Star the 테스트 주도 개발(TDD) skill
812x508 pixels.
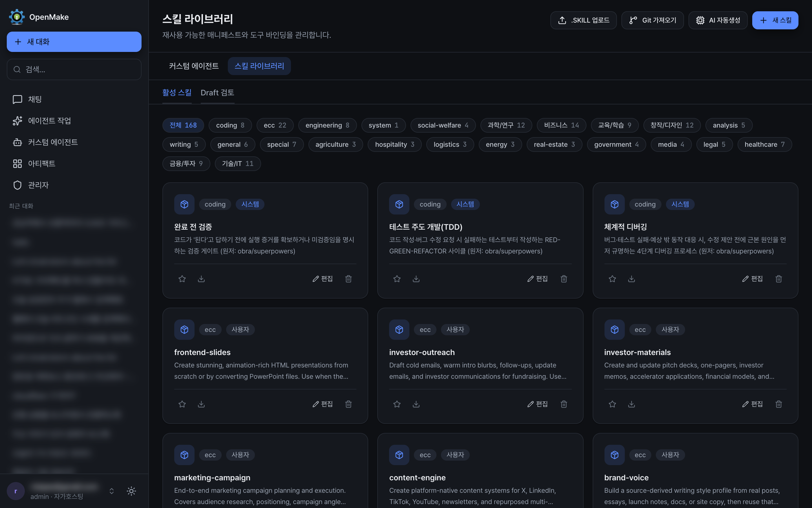(x=397, y=279)
